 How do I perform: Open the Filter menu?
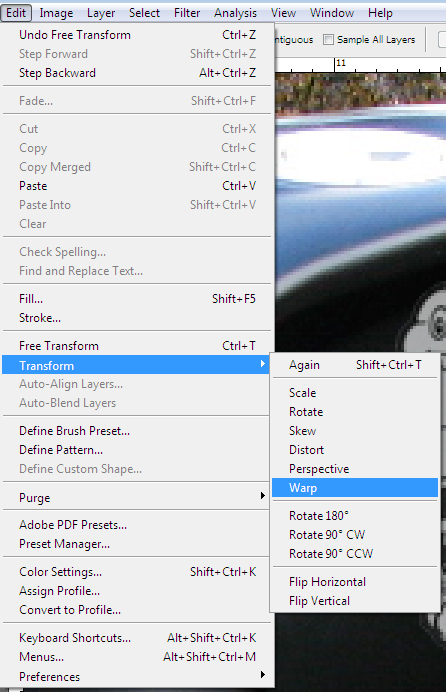pos(187,13)
